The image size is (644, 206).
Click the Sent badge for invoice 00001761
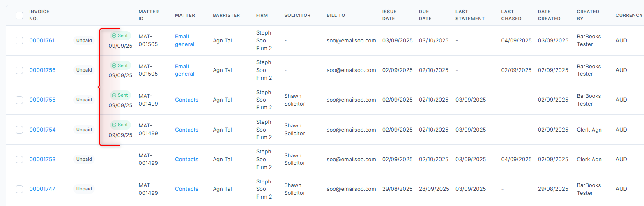(120, 36)
